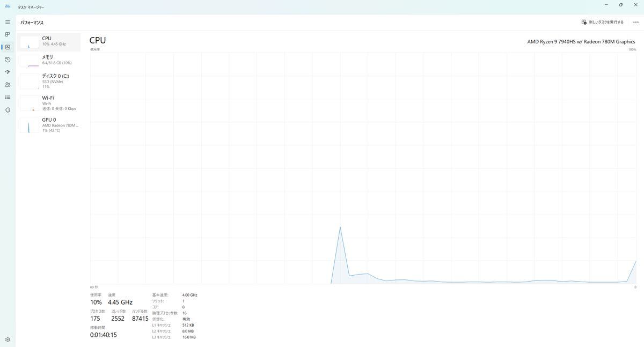644x347 pixels.
Task: Click the AMD Ryzen 9 7940HS processor name
Action: click(x=581, y=41)
